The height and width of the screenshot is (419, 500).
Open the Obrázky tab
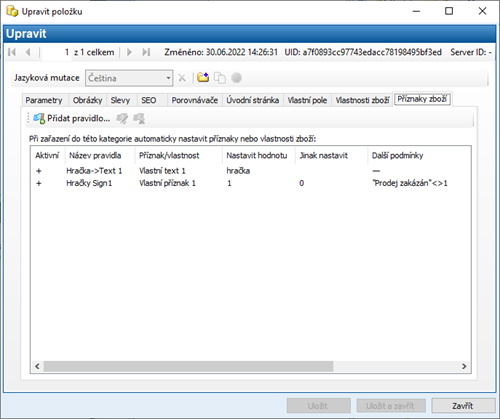coord(87,100)
